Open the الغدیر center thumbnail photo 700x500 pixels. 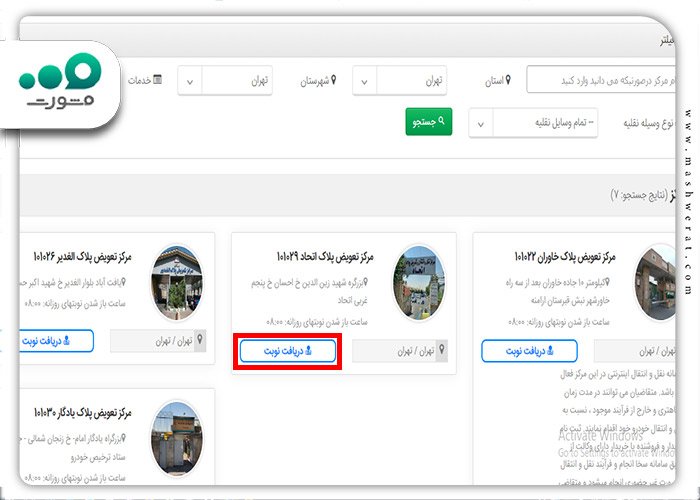[177, 283]
